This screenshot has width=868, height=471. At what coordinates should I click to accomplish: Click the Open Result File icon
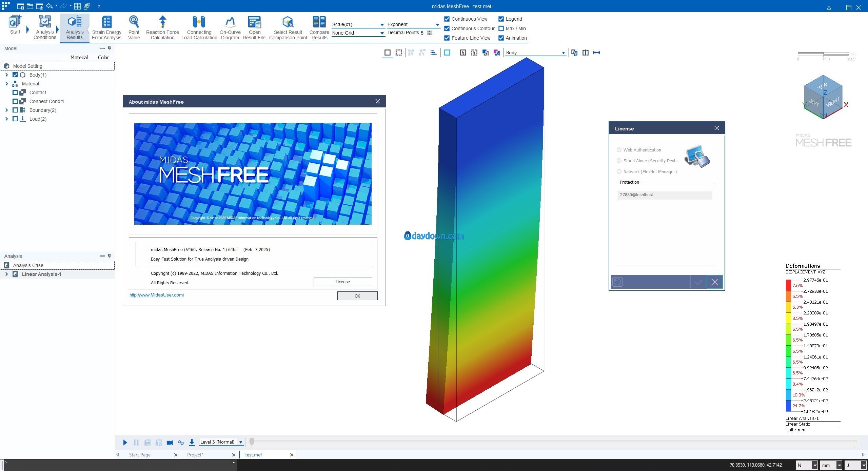click(254, 28)
